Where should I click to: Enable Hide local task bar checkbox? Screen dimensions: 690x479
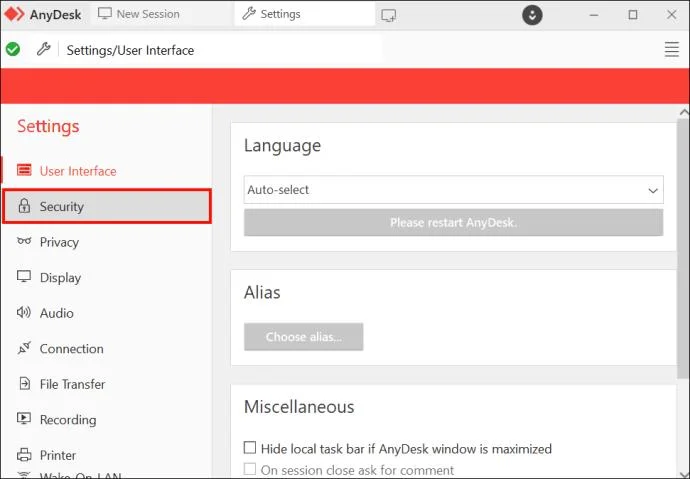(x=250, y=448)
